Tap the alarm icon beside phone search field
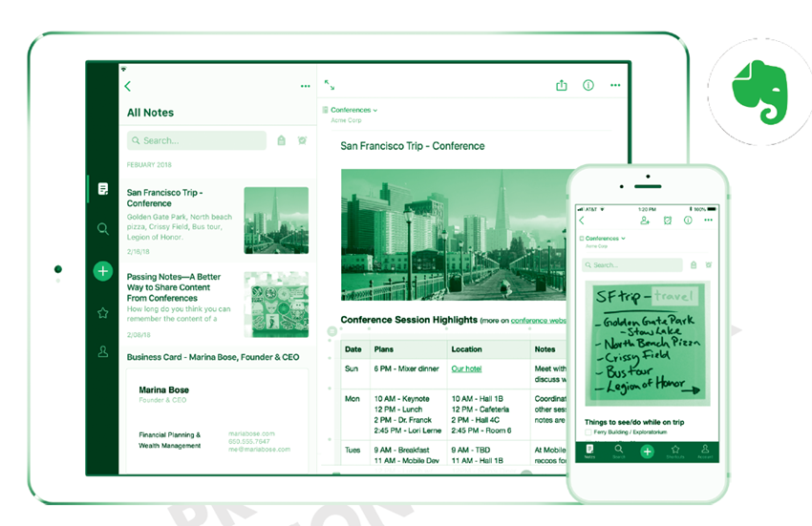 pos(709,265)
